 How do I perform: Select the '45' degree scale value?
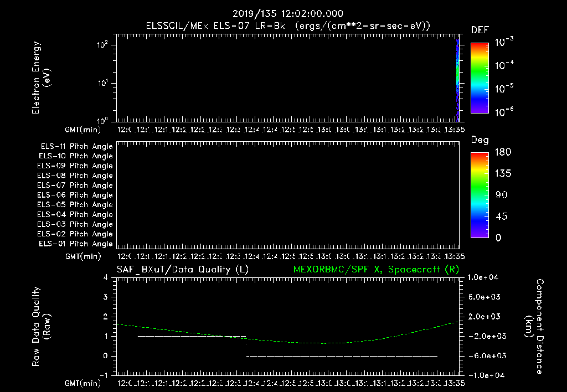(x=502, y=216)
